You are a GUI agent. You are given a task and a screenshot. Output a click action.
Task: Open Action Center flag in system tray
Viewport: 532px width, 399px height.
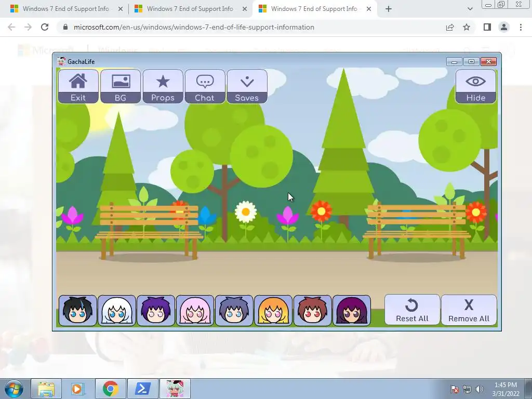pyautogui.click(x=455, y=389)
